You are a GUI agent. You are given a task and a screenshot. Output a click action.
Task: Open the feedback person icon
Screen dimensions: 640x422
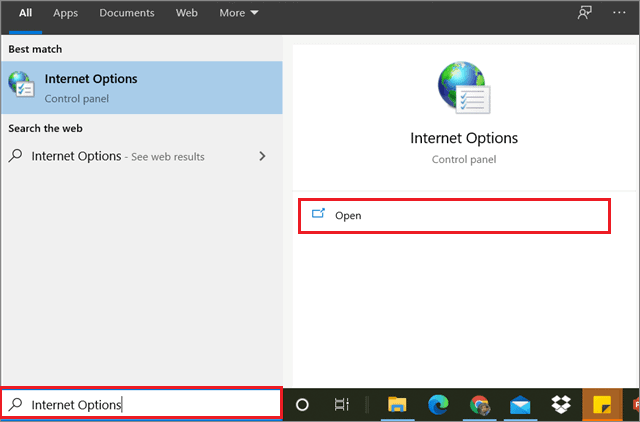tap(584, 13)
